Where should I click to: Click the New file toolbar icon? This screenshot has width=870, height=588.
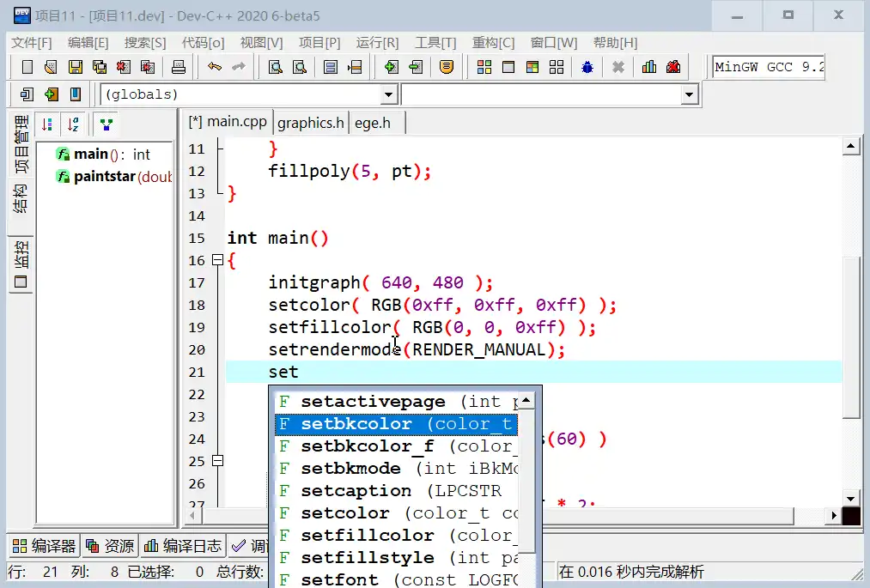[x=27, y=67]
